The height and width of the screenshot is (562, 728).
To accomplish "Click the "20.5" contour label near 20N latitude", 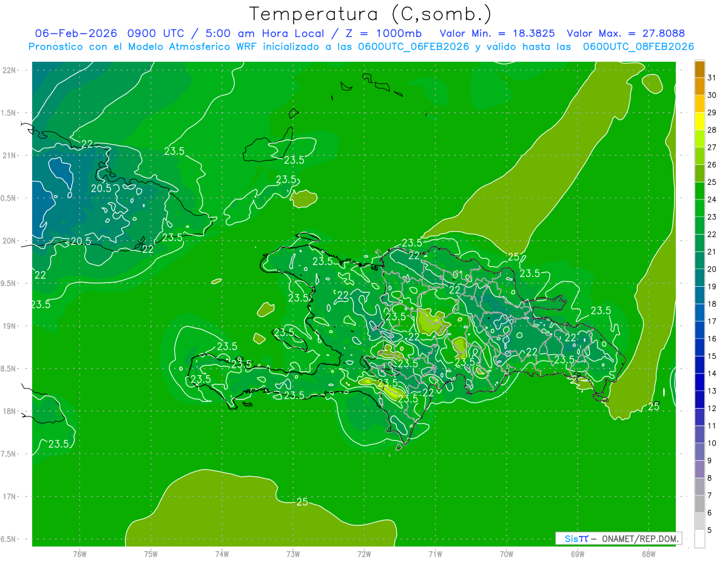I will pyautogui.click(x=81, y=241).
